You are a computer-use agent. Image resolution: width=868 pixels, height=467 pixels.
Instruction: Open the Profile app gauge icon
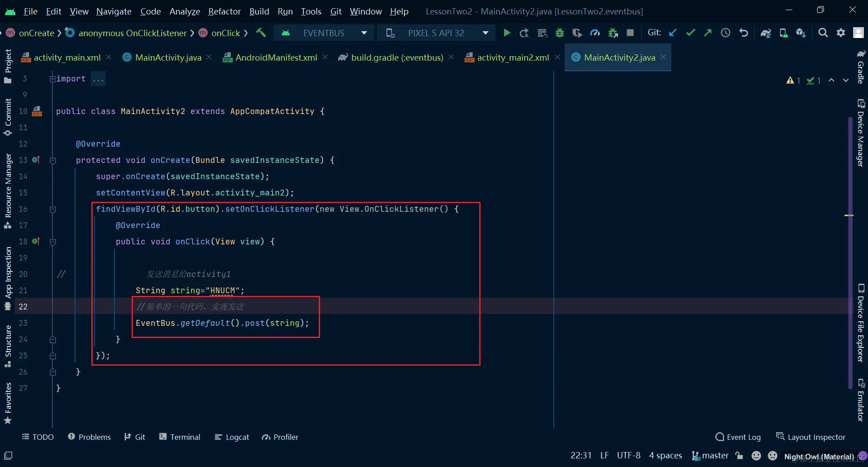point(595,33)
